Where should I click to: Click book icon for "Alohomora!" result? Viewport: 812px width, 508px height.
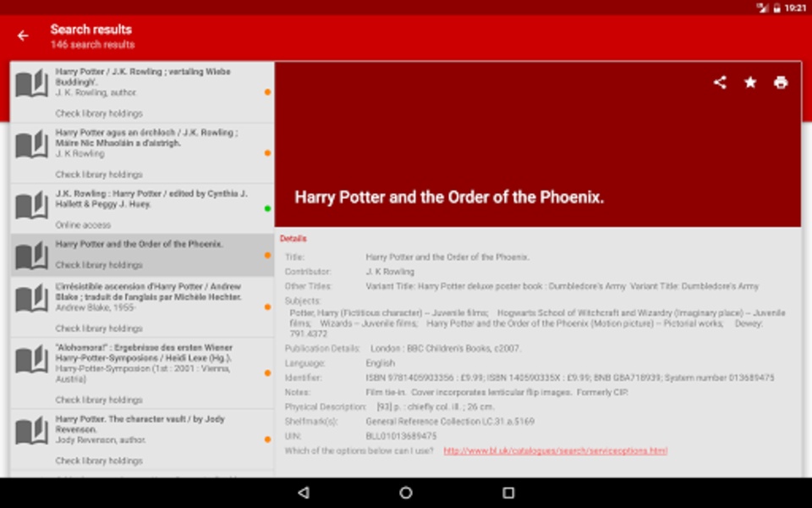point(31,361)
